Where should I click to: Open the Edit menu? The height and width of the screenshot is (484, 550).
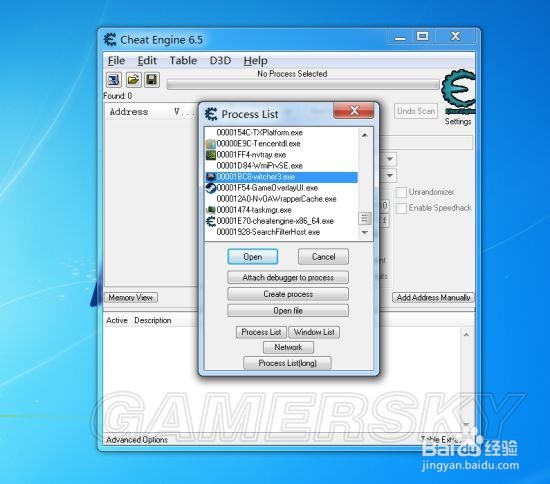[x=147, y=61]
